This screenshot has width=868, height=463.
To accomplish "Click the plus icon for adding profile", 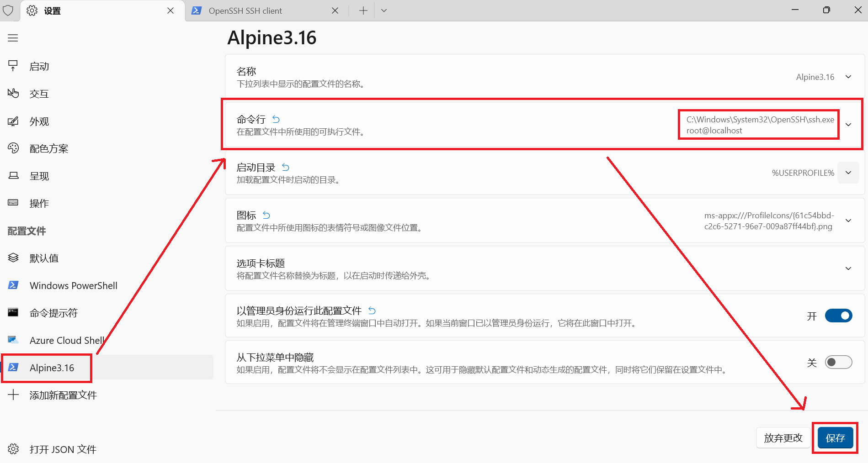I will click(13, 395).
